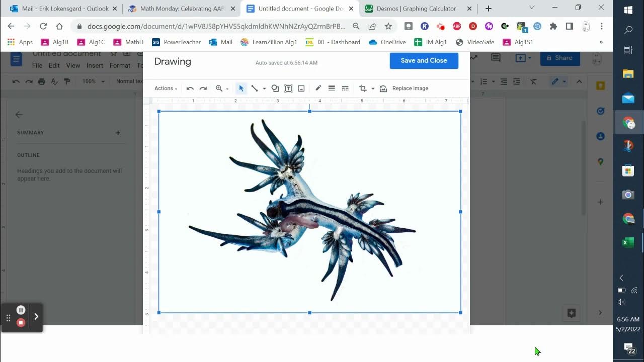The width and height of the screenshot is (644, 362).
Task: Bookmark this page with the star
Action: [x=388, y=26]
